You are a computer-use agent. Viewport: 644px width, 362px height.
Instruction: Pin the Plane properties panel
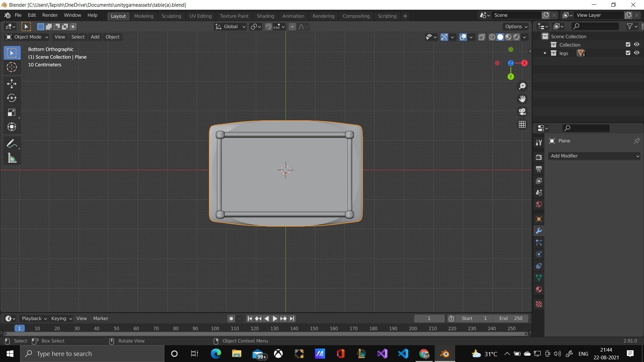(x=636, y=141)
